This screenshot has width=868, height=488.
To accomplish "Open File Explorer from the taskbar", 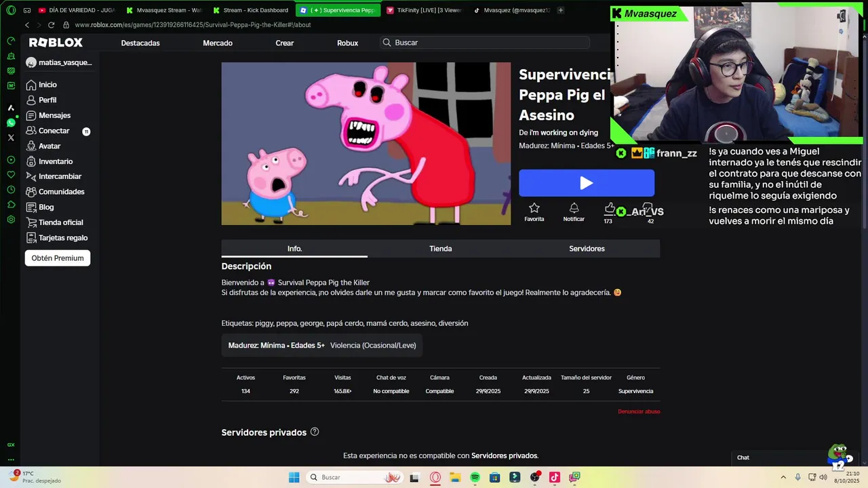I will tap(455, 477).
